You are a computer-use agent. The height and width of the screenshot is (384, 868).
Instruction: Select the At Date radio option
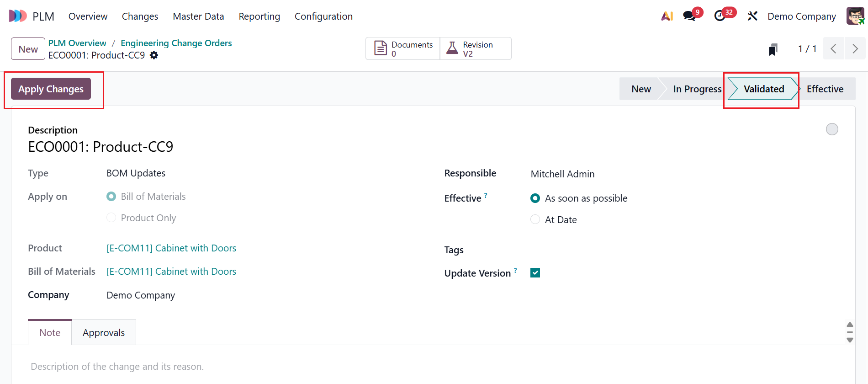535,220
